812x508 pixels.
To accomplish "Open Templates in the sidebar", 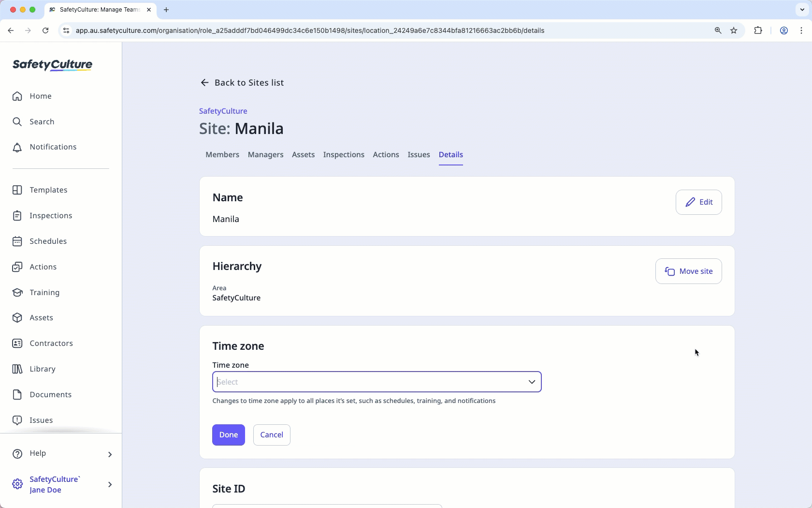I will coord(48,190).
